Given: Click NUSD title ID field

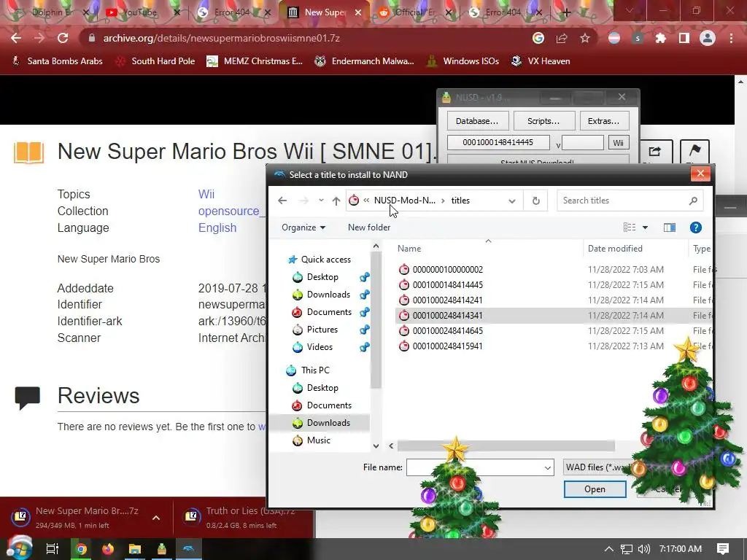Looking at the screenshot, I should (498, 142).
